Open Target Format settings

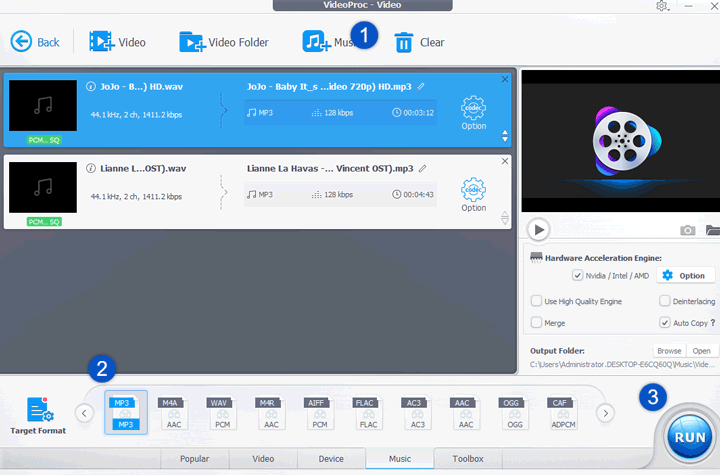point(38,415)
